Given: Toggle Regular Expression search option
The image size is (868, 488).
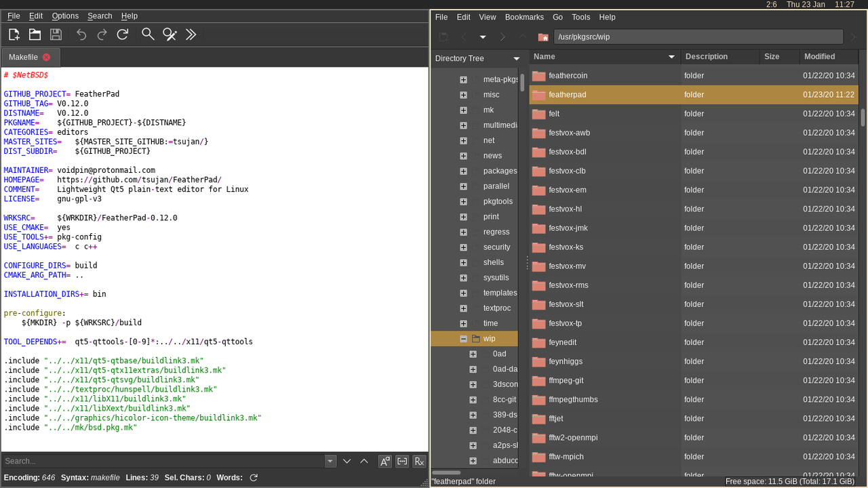Looking at the screenshot, I should (x=419, y=461).
